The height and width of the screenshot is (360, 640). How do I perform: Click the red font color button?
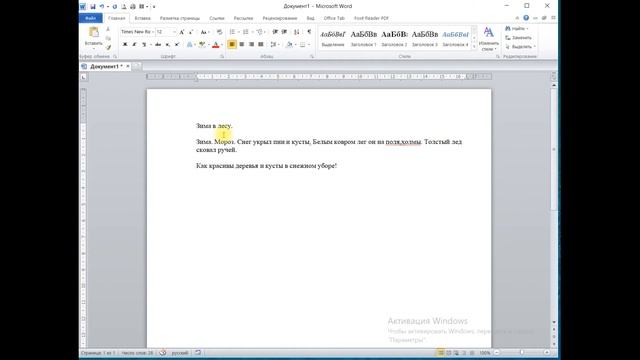click(216, 44)
